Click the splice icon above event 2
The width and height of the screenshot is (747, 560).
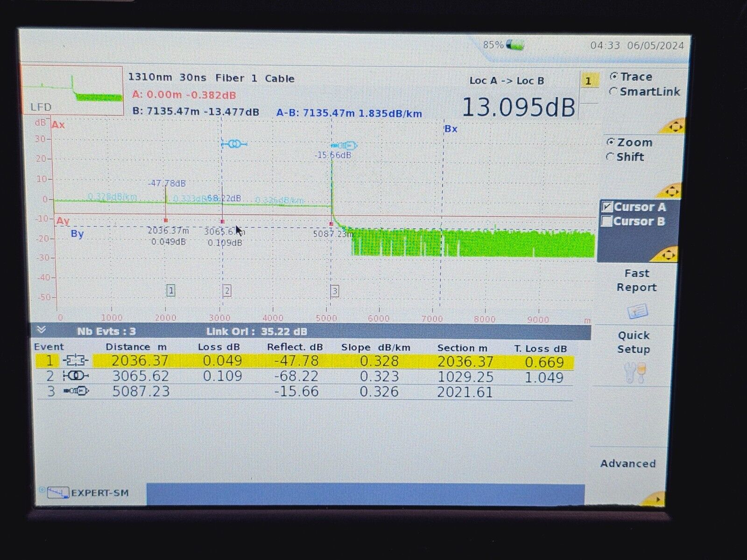pyautogui.click(x=234, y=144)
